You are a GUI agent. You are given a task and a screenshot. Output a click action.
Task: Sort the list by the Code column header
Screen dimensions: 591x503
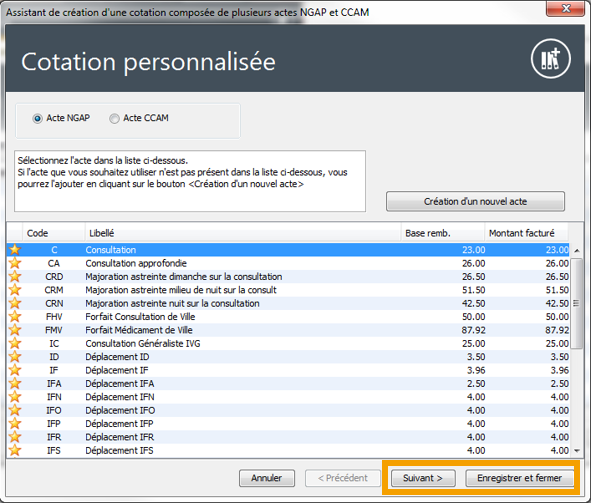point(54,233)
